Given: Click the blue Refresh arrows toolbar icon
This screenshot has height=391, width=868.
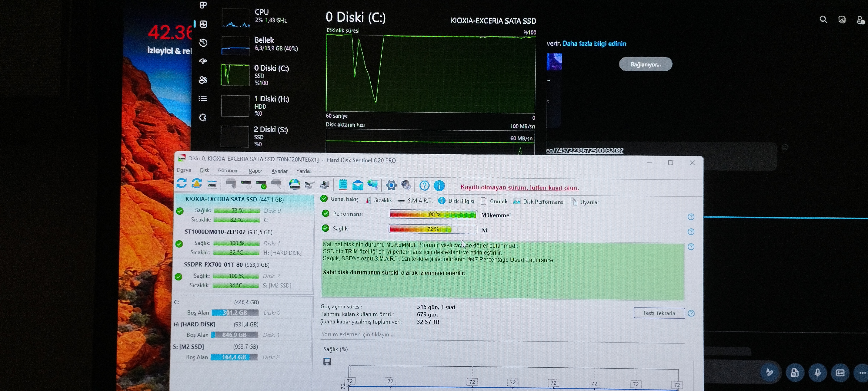Looking at the screenshot, I should [182, 183].
